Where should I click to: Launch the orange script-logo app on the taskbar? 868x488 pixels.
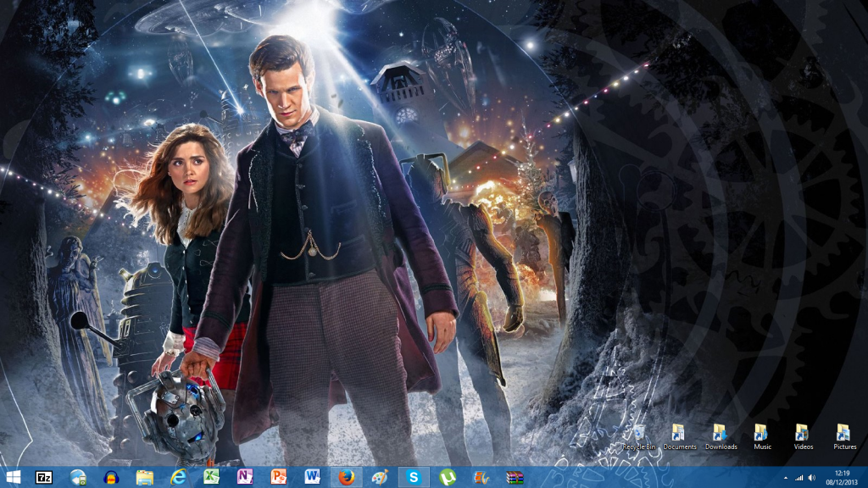[x=481, y=477]
